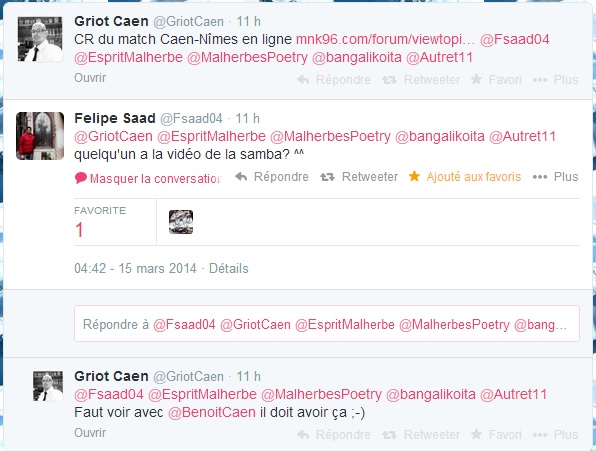Open the Détails link beside the timestamp

pyautogui.click(x=229, y=268)
